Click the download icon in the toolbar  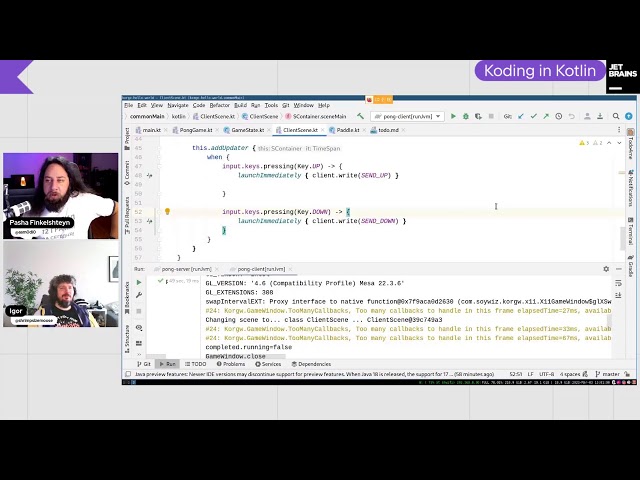(600, 116)
